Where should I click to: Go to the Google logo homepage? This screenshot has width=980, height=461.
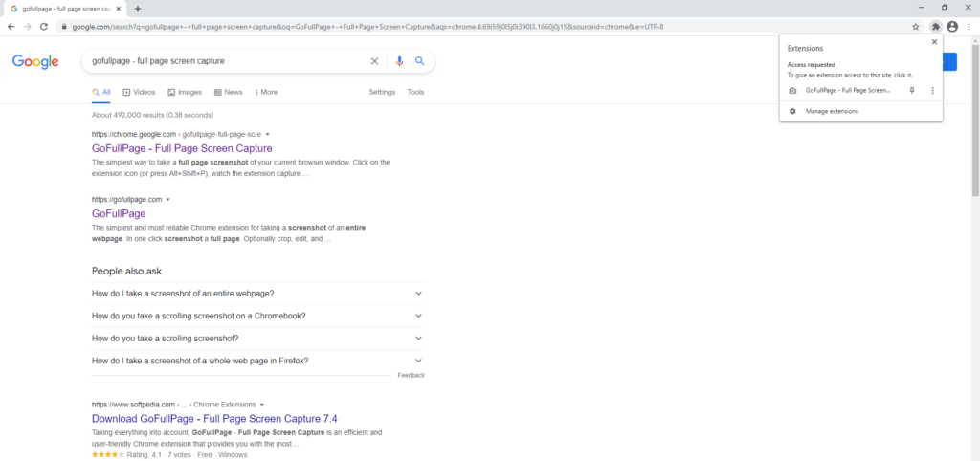click(35, 61)
